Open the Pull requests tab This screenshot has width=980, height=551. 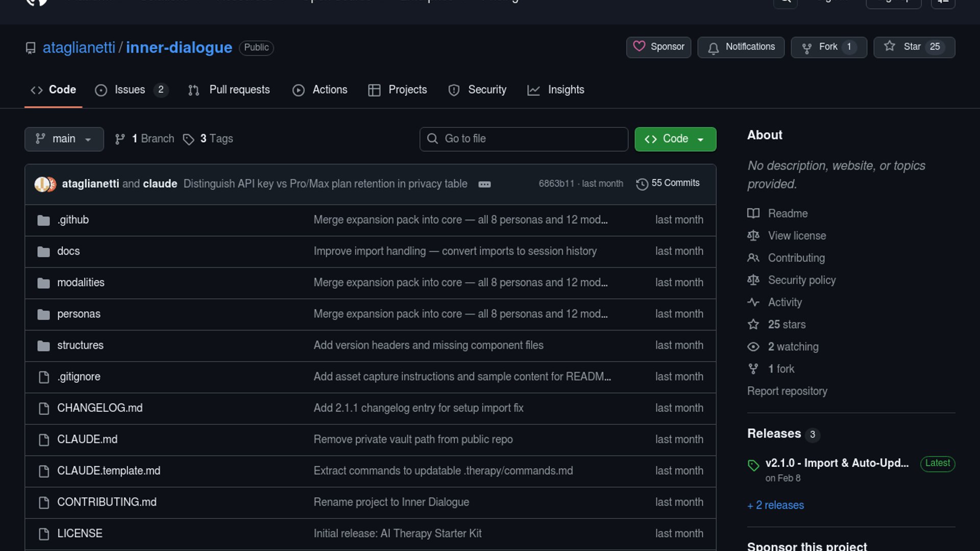229,90
